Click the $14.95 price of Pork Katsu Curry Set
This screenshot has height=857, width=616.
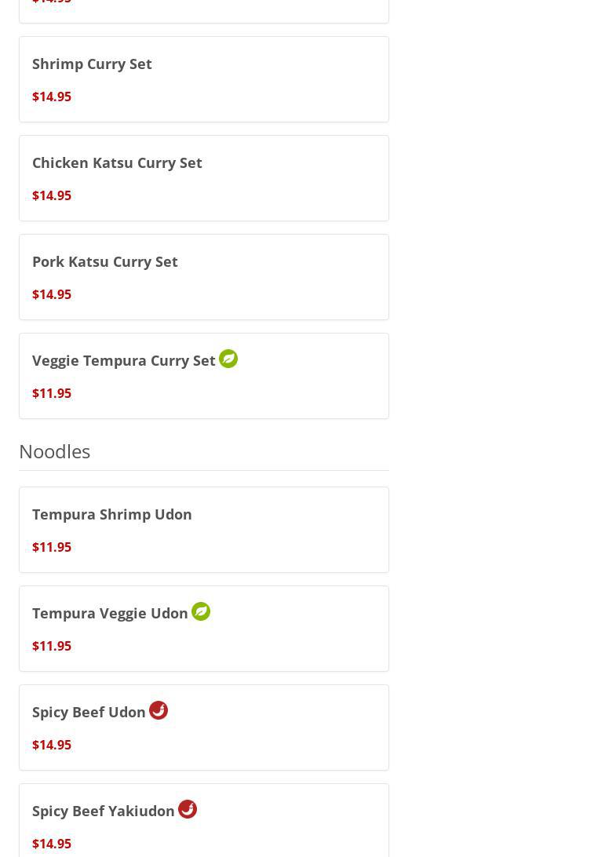52,294
